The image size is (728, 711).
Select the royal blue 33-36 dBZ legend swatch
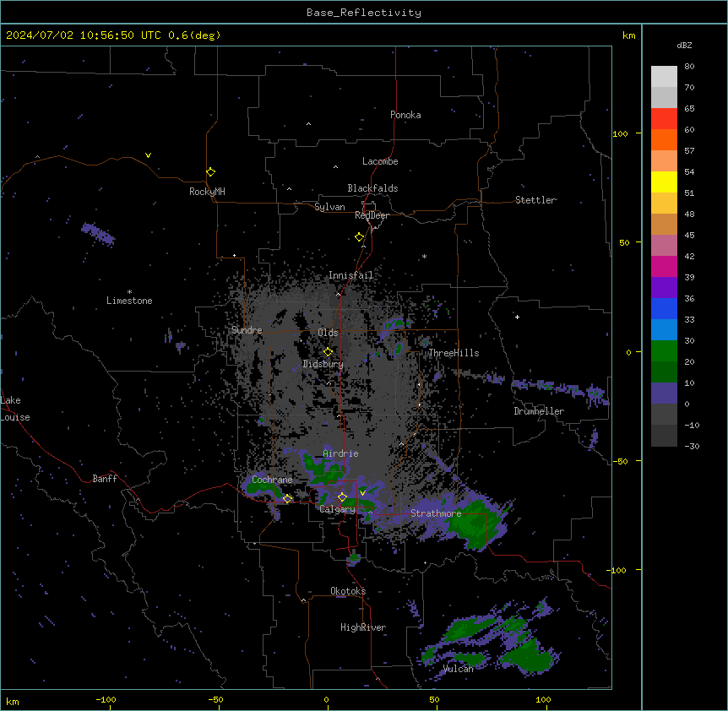(664, 308)
